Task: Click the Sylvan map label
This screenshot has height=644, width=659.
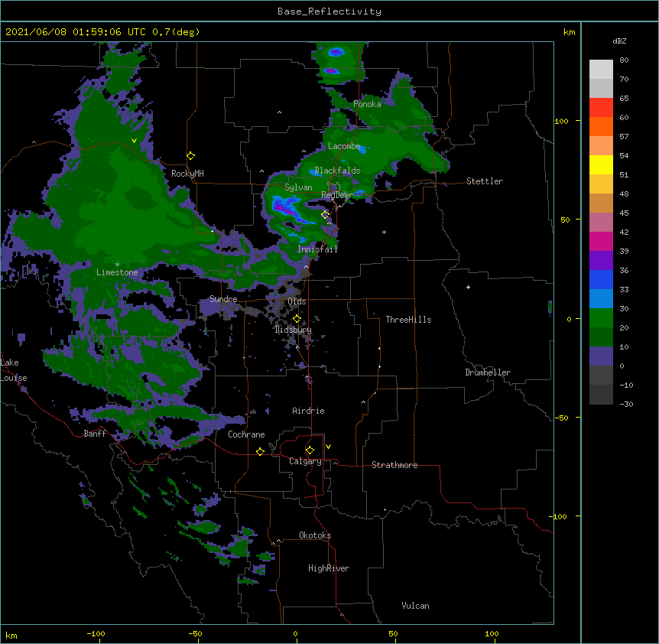Action: coord(298,187)
